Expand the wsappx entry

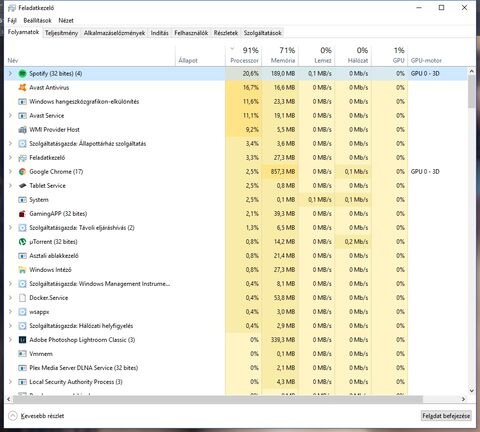click(x=10, y=311)
